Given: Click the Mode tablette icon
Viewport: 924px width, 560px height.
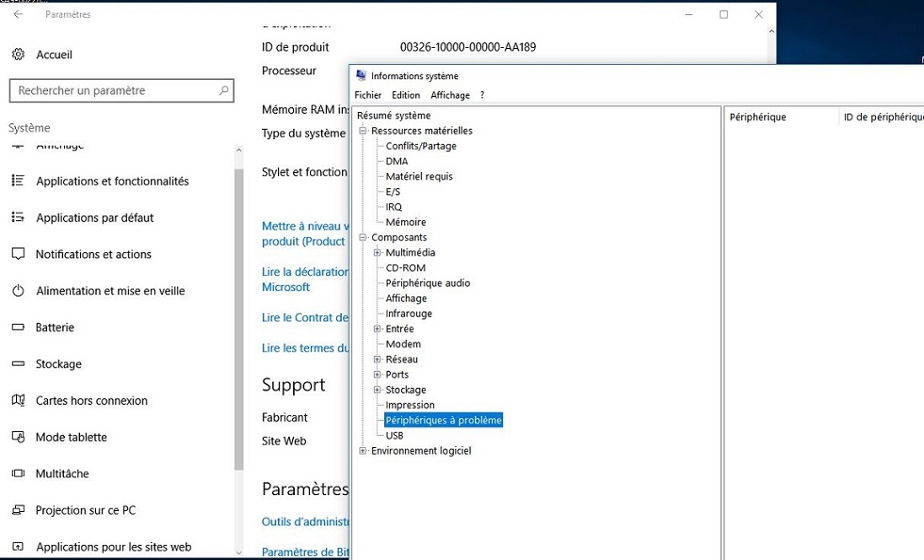Looking at the screenshot, I should point(18,437).
